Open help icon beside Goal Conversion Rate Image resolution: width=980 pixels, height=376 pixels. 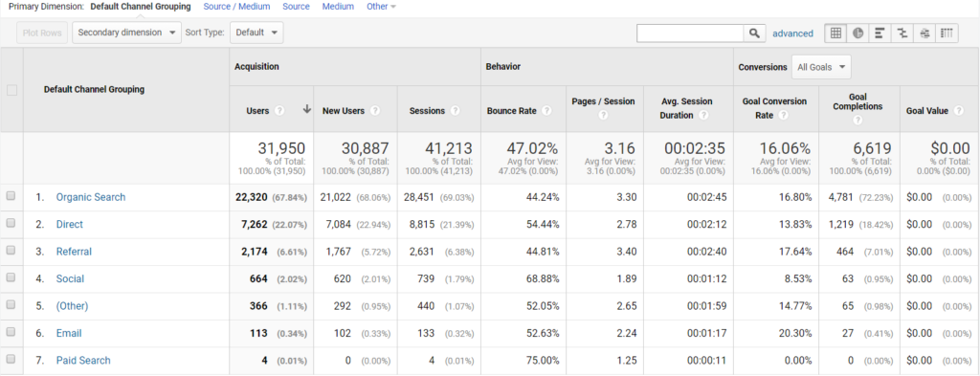click(783, 115)
